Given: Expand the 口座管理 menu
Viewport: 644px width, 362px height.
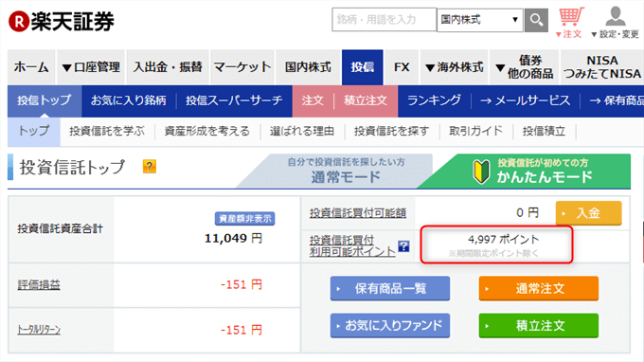Looking at the screenshot, I should tap(91, 67).
